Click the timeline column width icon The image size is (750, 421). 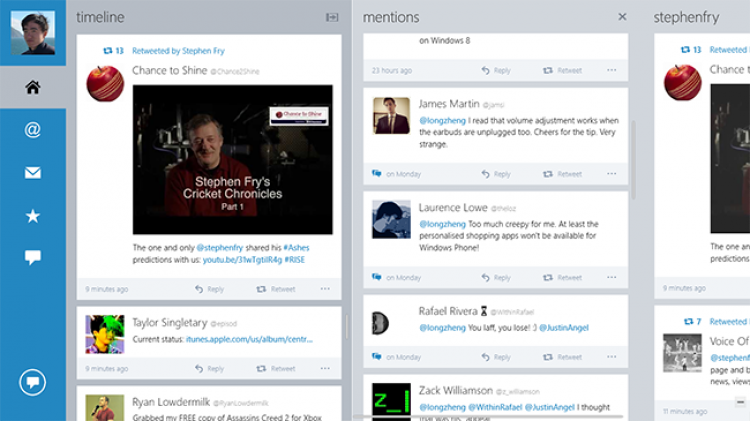click(x=332, y=17)
